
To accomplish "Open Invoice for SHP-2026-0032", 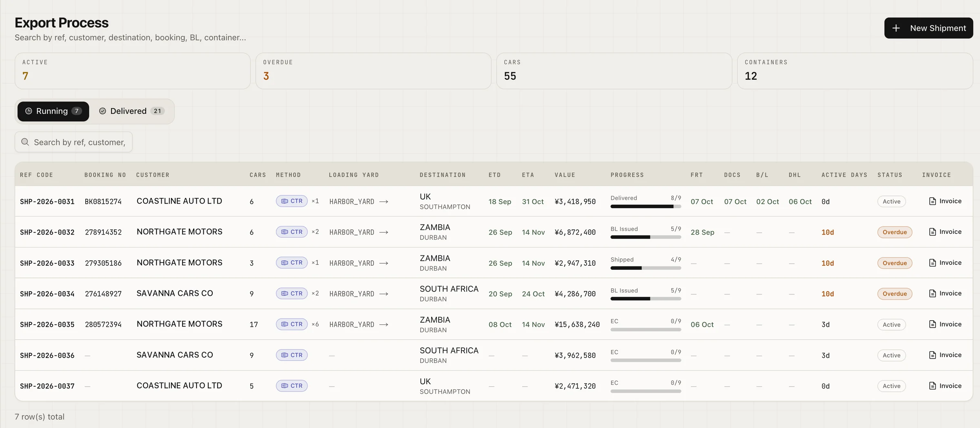I will pos(945,232).
